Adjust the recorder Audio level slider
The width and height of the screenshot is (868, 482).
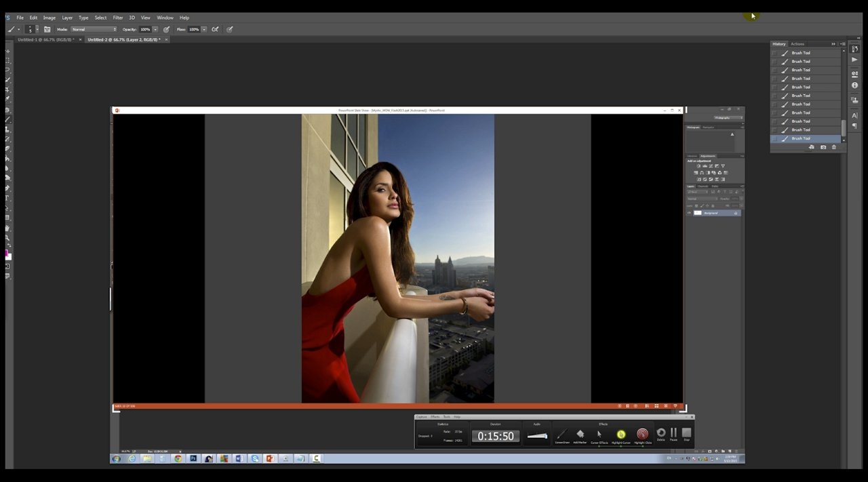pos(537,436)
